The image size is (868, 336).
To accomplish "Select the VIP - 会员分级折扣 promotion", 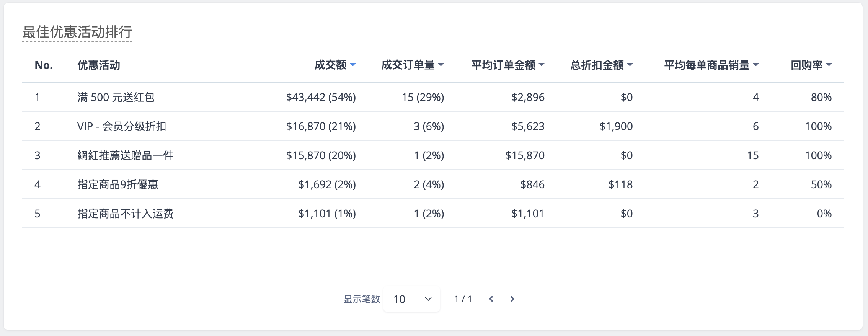I will coord(122,126).
